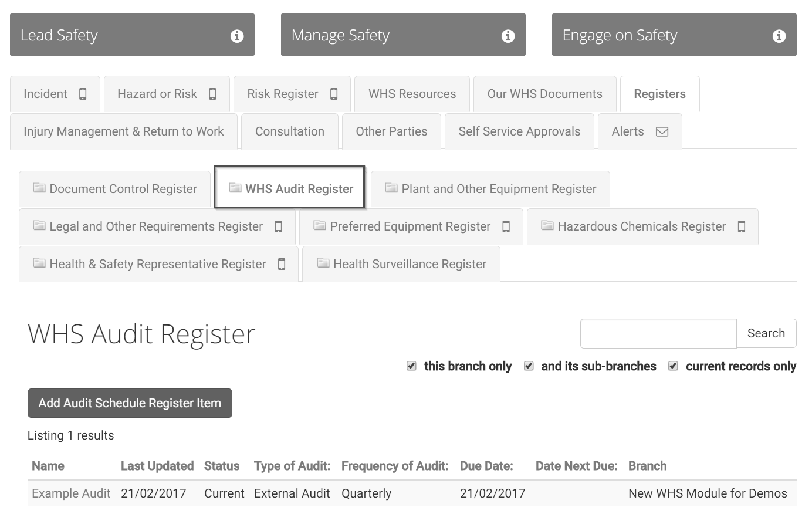Click into the search text field

[x=658, y=333]
